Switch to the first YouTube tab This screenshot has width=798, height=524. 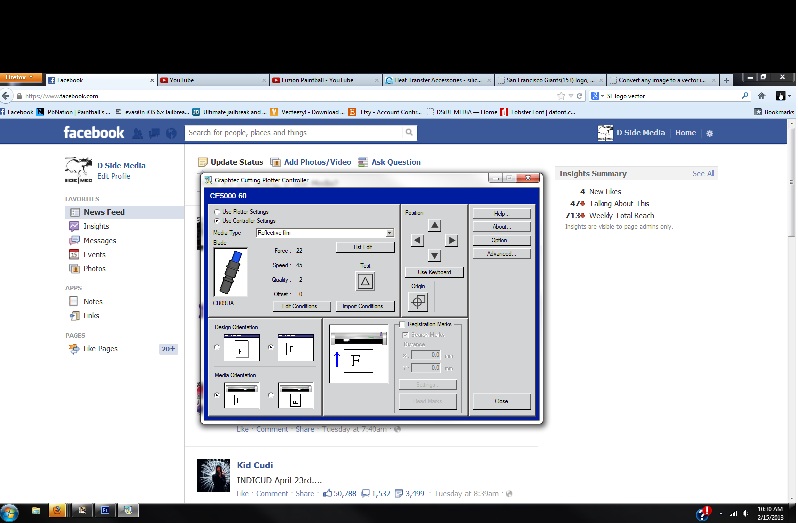pos(213,80)
